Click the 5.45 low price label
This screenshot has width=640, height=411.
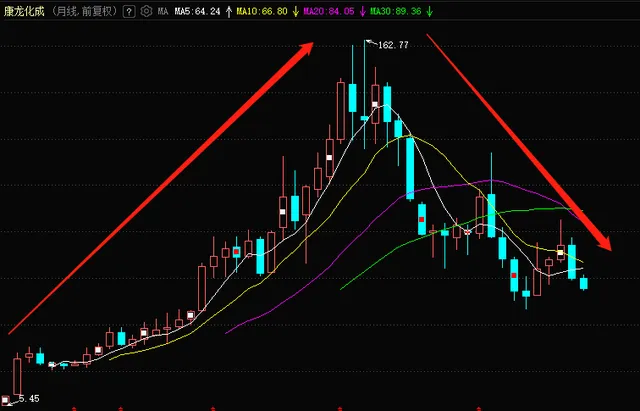coord(29,399)
